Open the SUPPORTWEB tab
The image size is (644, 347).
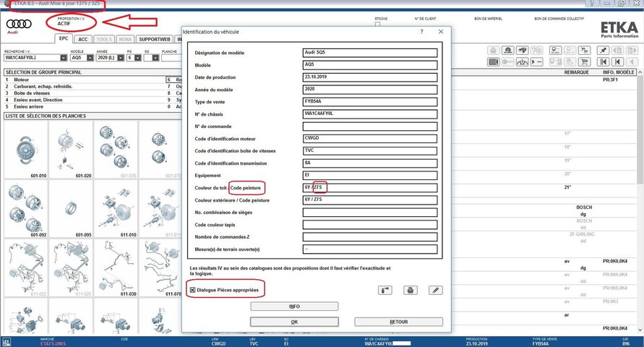pyautogui.click(x=155, y=40)
